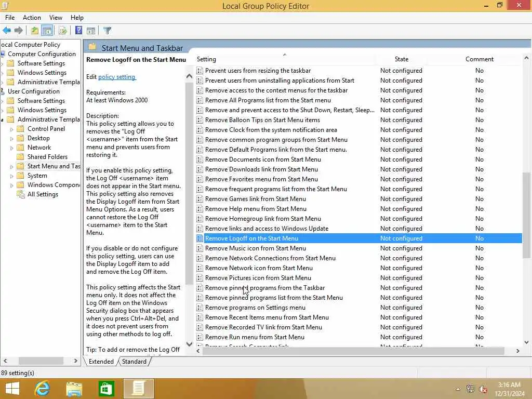Click policy icon beside Remove Logoff on the Start Menu
532x399 pixels.
[x=200, y=238]
